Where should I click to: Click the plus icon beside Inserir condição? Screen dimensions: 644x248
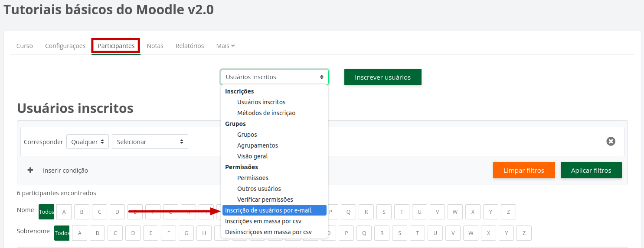(30, 171)
